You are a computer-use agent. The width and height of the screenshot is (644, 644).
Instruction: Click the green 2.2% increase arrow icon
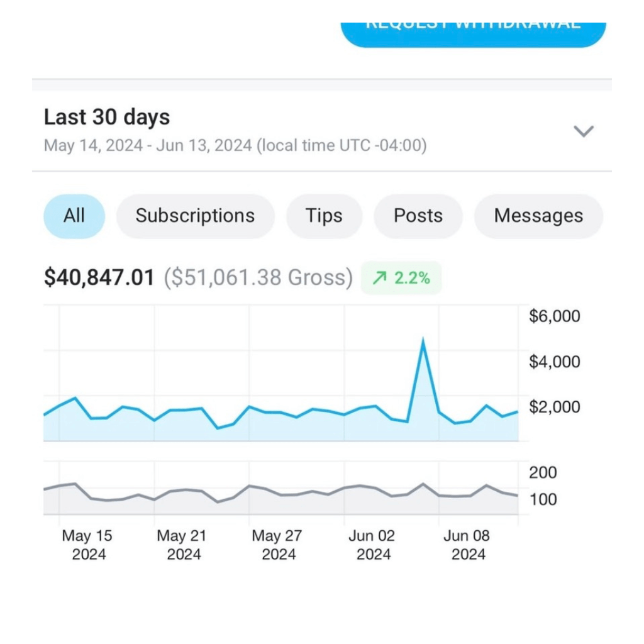[x=379, y=278]
